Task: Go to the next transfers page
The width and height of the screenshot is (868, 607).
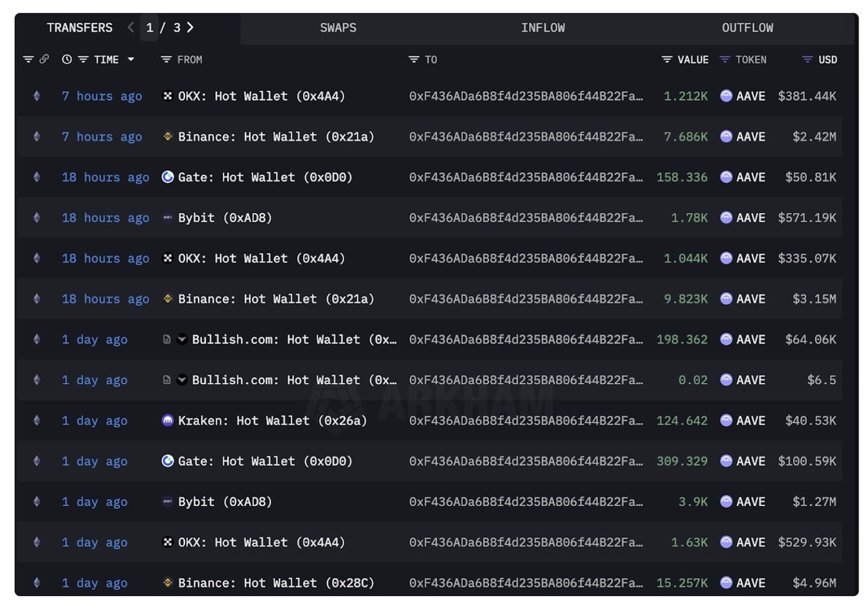Action: click(x=191, y=28)
